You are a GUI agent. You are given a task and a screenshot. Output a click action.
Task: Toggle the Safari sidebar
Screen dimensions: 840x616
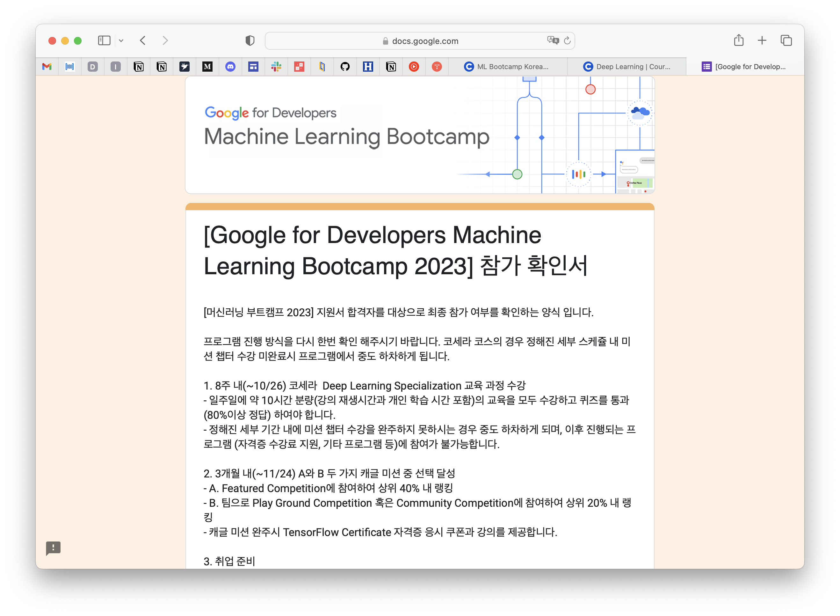pos(104,40)
